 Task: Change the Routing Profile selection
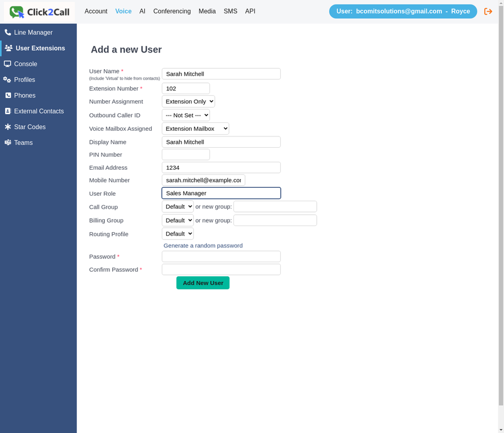tap(178, 233)
